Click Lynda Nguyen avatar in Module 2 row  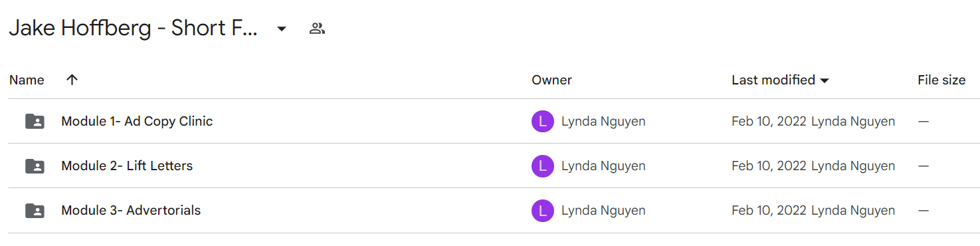click(x=543, y=166)
